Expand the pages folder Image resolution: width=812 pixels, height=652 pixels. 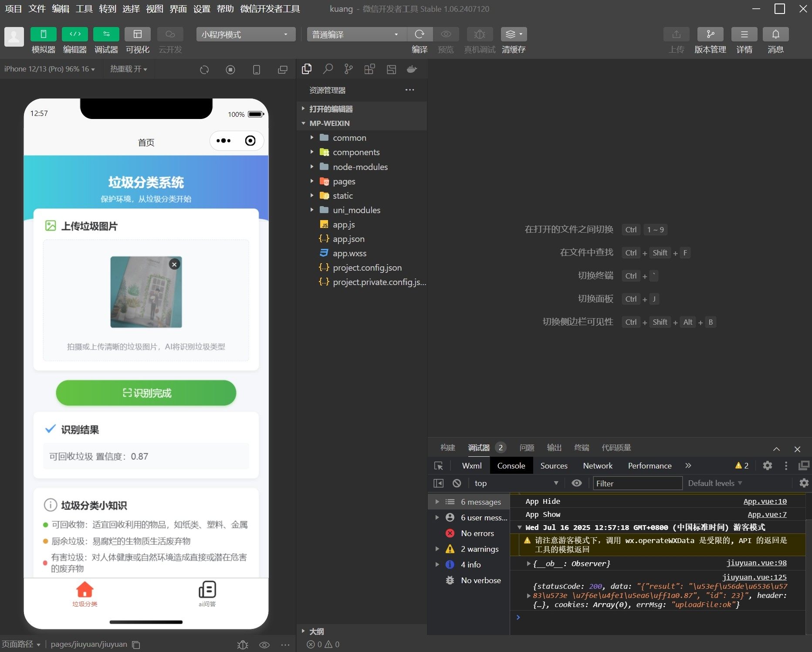(x=344, y=181)
